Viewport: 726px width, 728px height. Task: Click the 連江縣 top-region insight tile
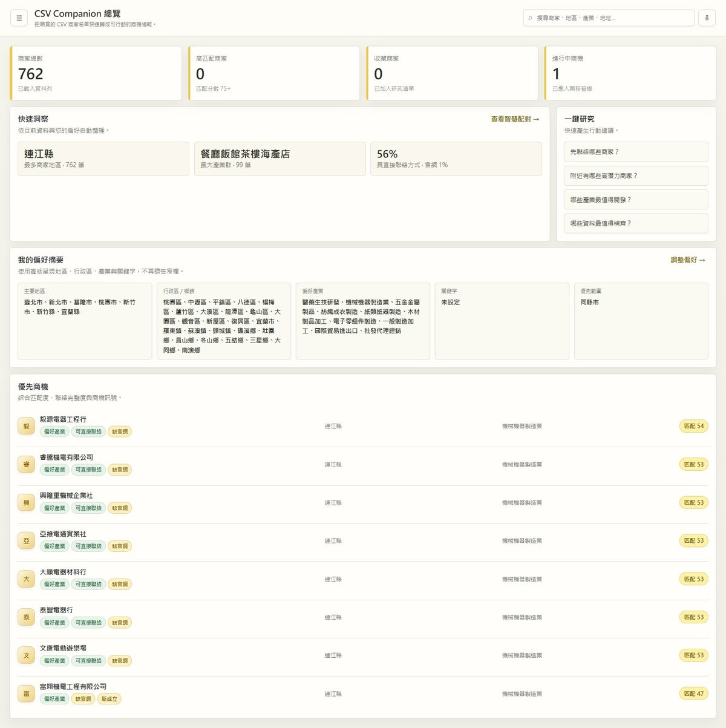103,159
